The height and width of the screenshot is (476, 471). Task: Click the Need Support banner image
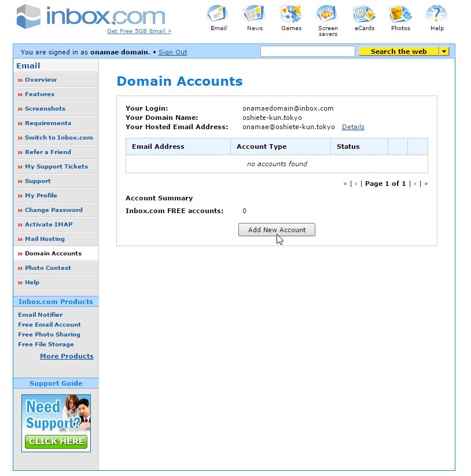(56, 423)
